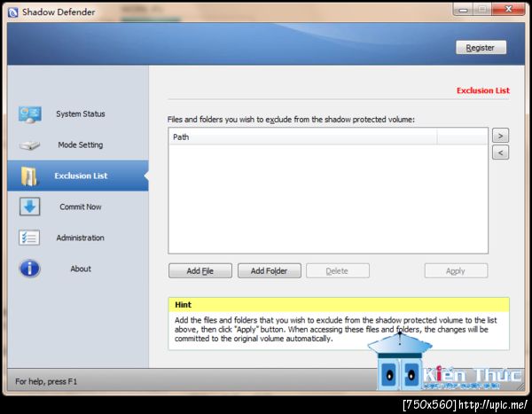Screen dimensions: 532x414
Task: Close the Shadow Defender window
Action: pos(508,9)
